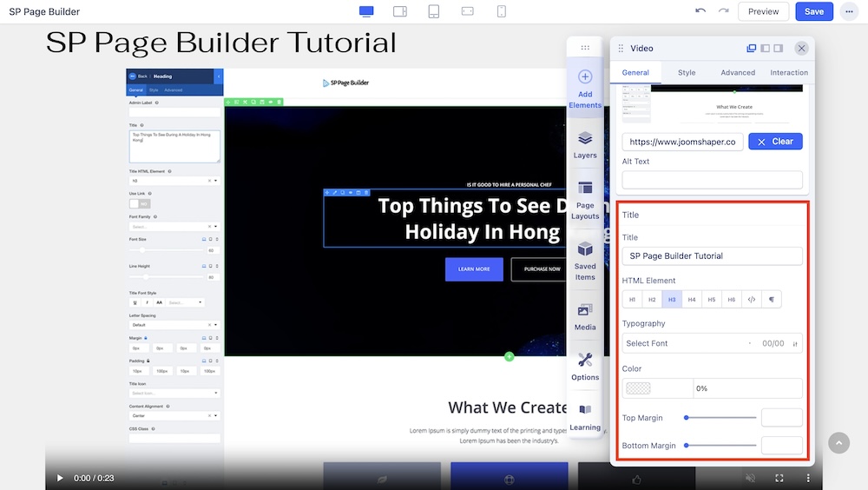Image resolution: width=868 pixels, height=490 pixels.
Task: Open the three-dot more options menu
Action: point(848,11)
